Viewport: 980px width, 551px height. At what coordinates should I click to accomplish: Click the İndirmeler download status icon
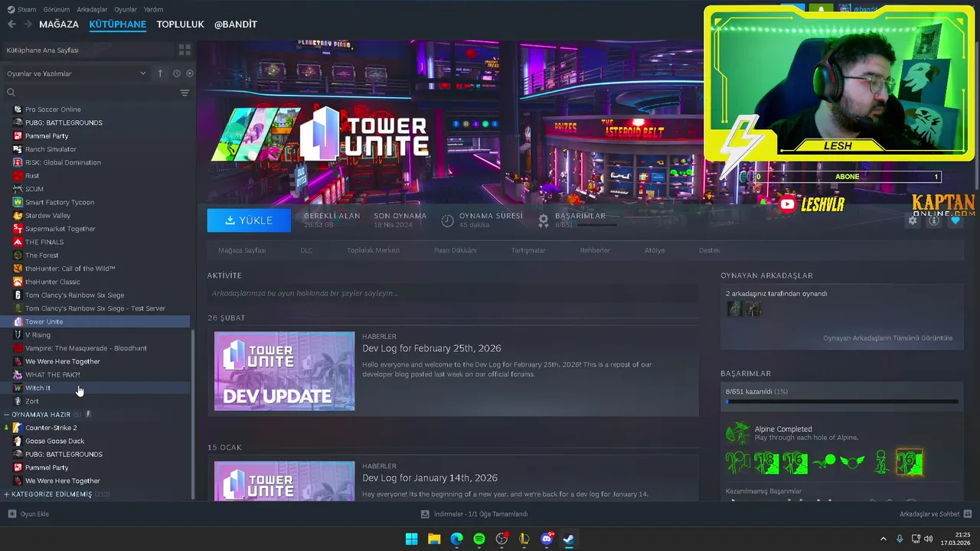(x=425, y=514)
